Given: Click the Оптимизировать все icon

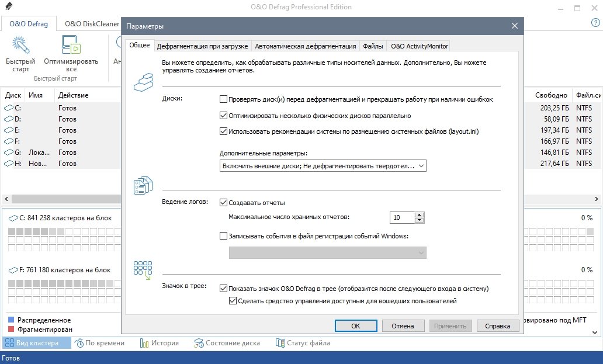Looking at the screenshot, I should (x=71, y=45).
